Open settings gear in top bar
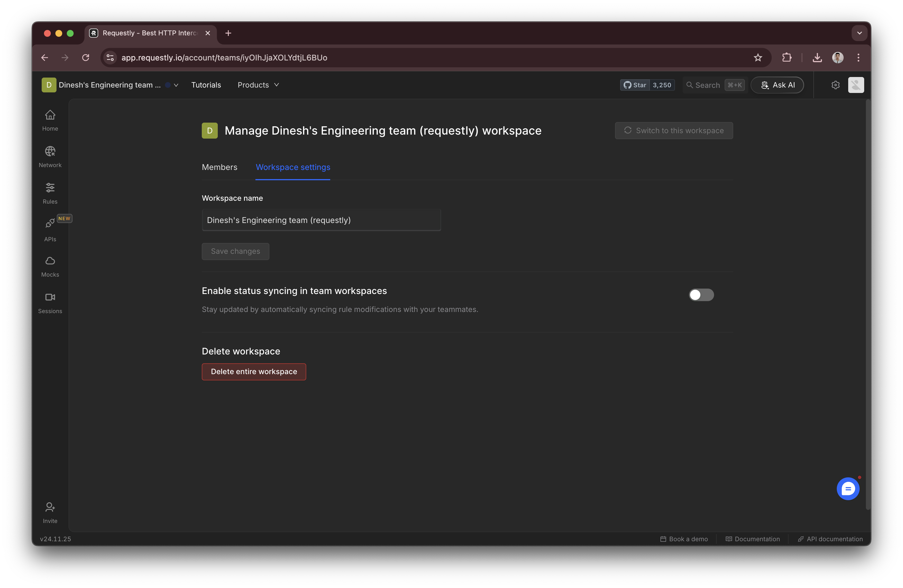Viewport: 903px width, 588px height. (x=835, y=85)
